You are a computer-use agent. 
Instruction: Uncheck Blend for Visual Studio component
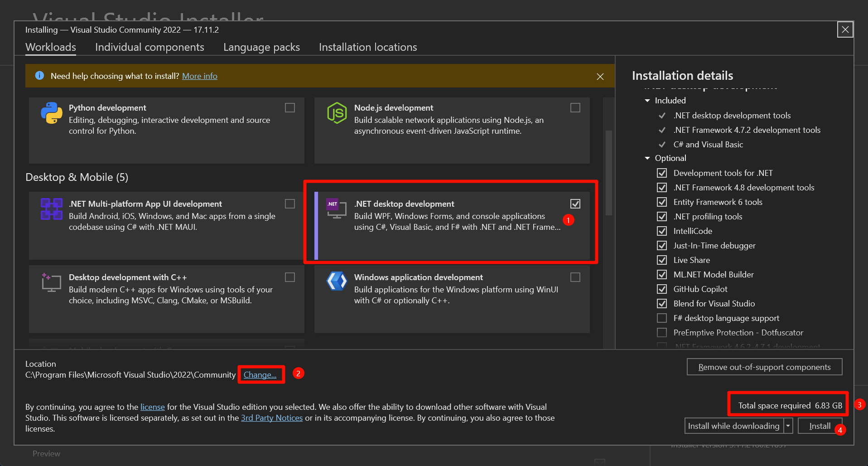[x=662, y=304]
